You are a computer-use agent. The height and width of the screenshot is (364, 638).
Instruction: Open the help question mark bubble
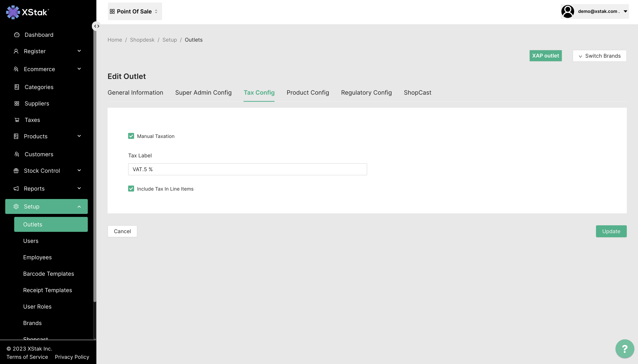click(625, 349)
